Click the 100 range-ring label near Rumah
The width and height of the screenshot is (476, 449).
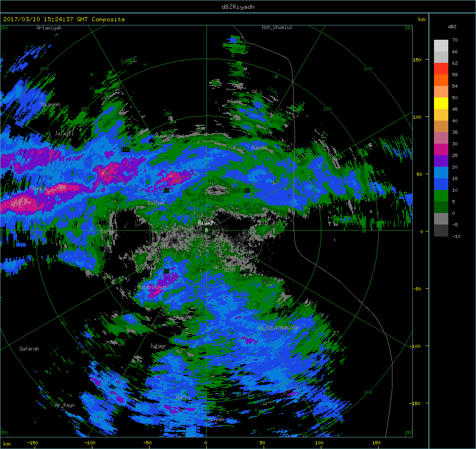pos(287,150)
